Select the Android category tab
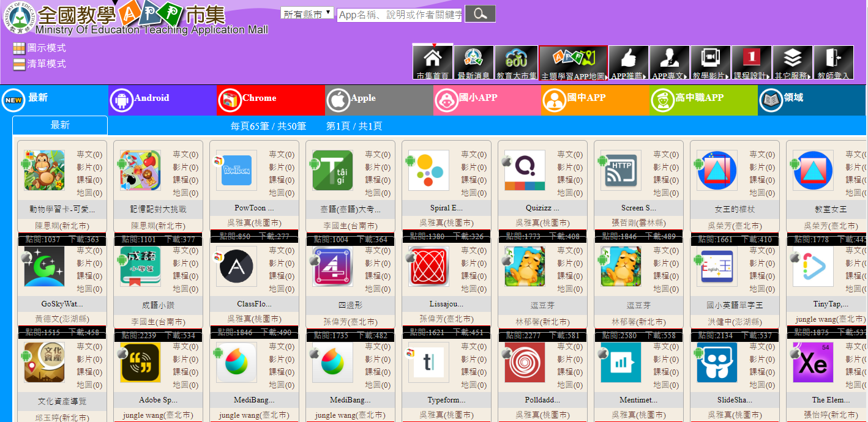The height and width of the screenshot is (422, 868). 162,100
